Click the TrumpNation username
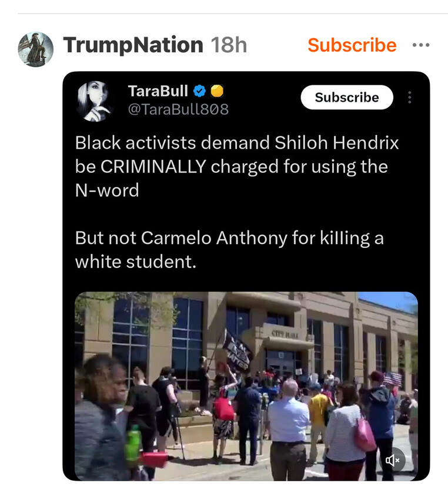Image resolution: width=448 pixels, height=493 pixels. 133,45
